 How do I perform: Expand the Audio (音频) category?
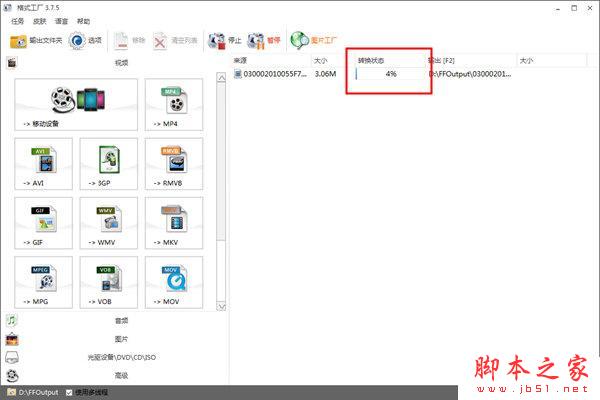[120, 321]
